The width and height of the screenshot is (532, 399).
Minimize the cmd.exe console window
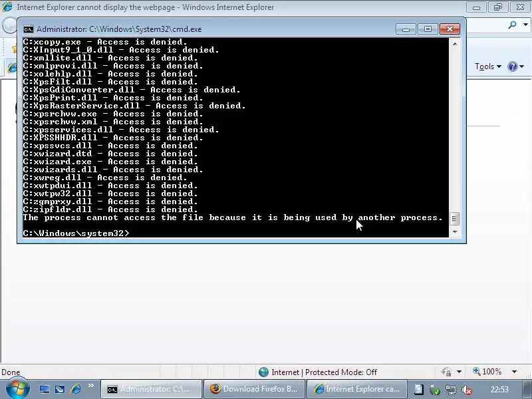pyautogui.click(x=406, y=29)
